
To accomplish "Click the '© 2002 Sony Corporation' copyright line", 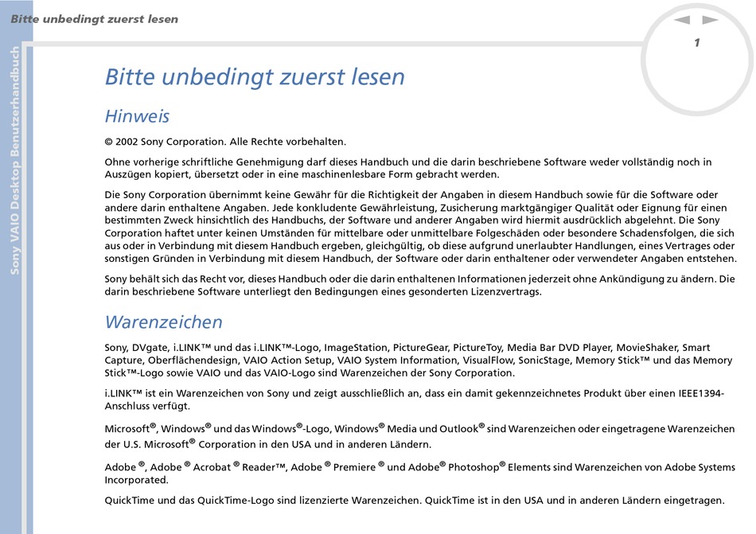I will 225,142.
